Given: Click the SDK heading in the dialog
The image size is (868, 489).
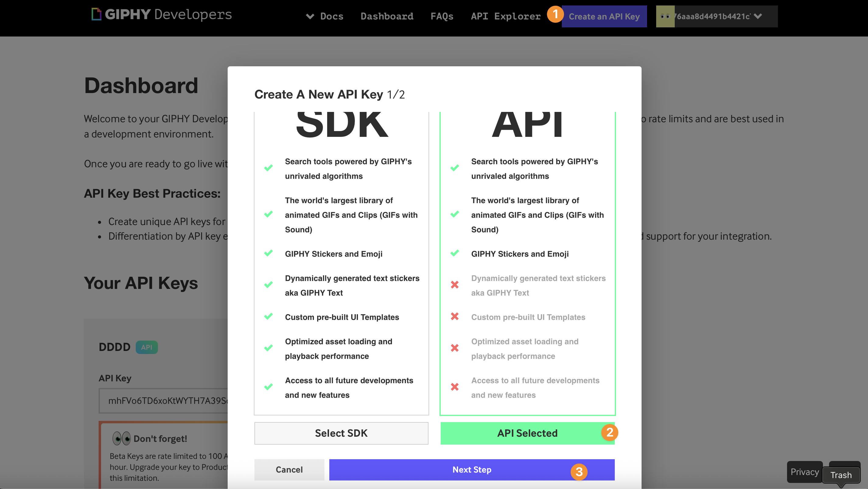Looking at the screenshot, I should (x=342, y=125).
